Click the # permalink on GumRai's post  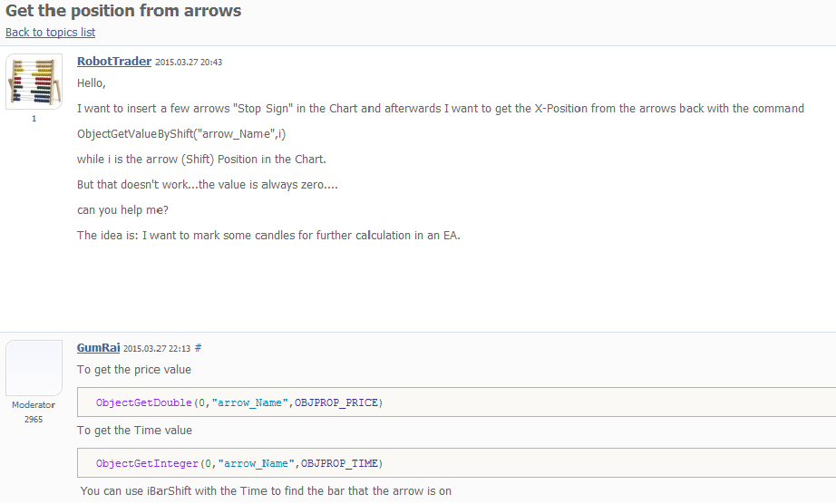tap(199, 348)
